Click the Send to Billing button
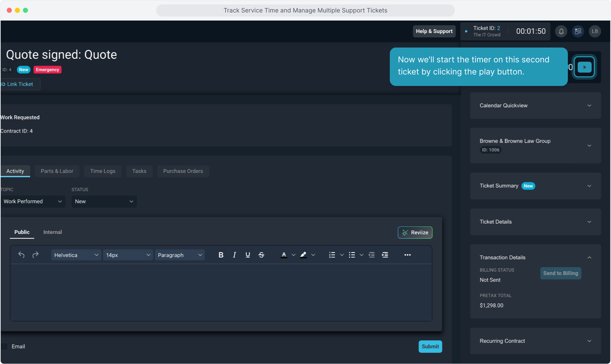The height and width of the screenshot is (364, 611). tap(560, 273)
